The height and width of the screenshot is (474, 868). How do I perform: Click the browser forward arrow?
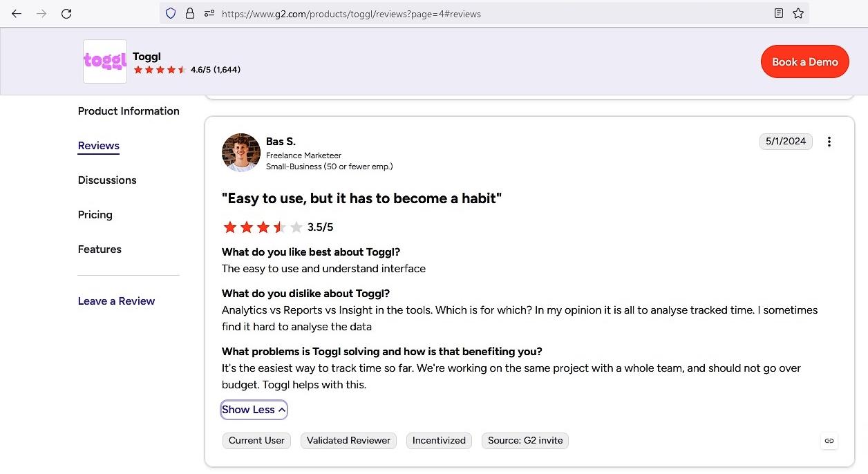(x=41, y=13)
